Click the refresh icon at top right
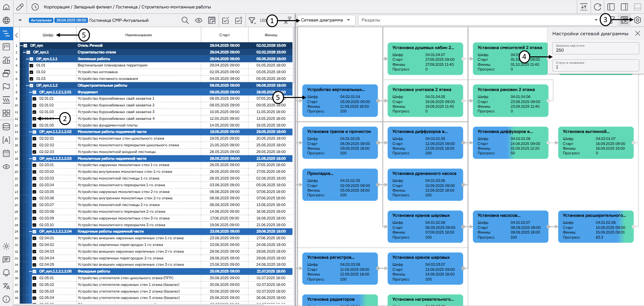The width and height of the screenshot is (644, 306). click(597, 7)
